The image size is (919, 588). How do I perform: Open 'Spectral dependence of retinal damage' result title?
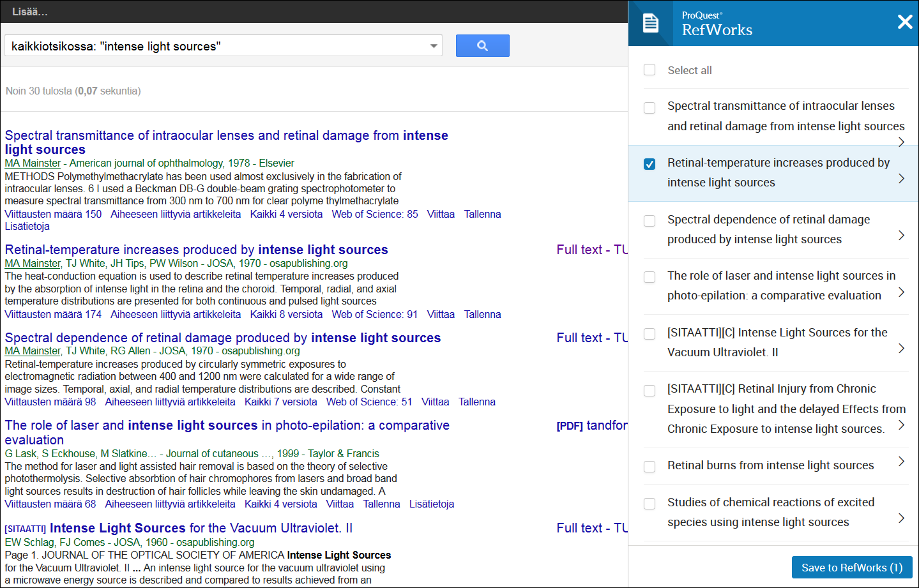pyautogui.click(x=223, y=338)
